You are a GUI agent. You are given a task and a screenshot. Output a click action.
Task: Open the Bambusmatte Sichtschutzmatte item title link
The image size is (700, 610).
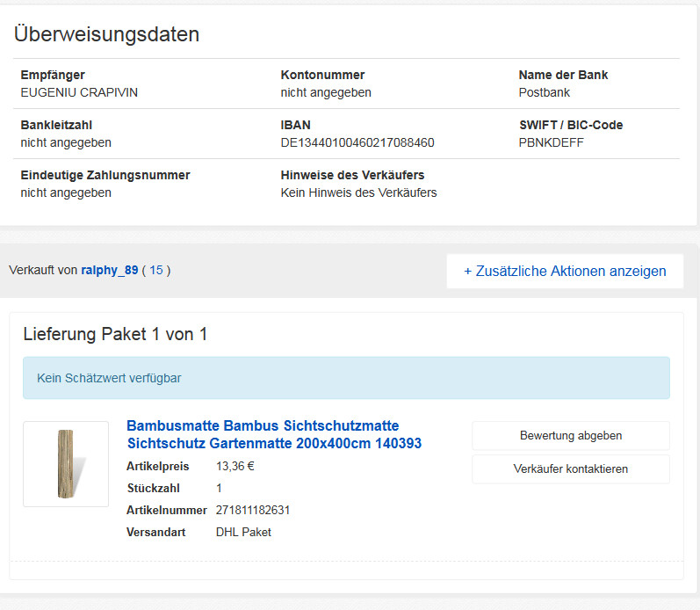[x=263, y=434]
